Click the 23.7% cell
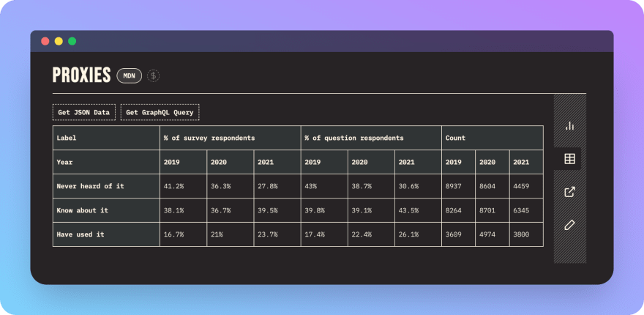The image size is (644, 315). click(x=277, y=234)
